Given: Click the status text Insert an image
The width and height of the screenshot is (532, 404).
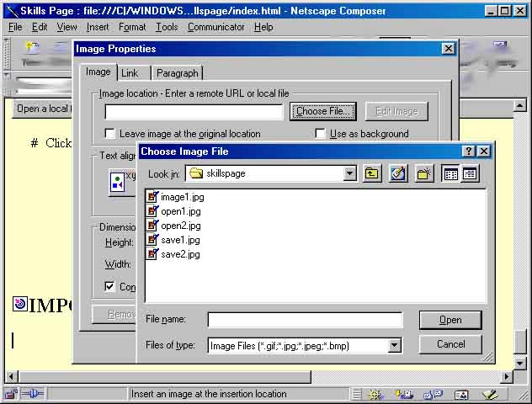Looking at the screenshot, I should [x=209, y=394].
